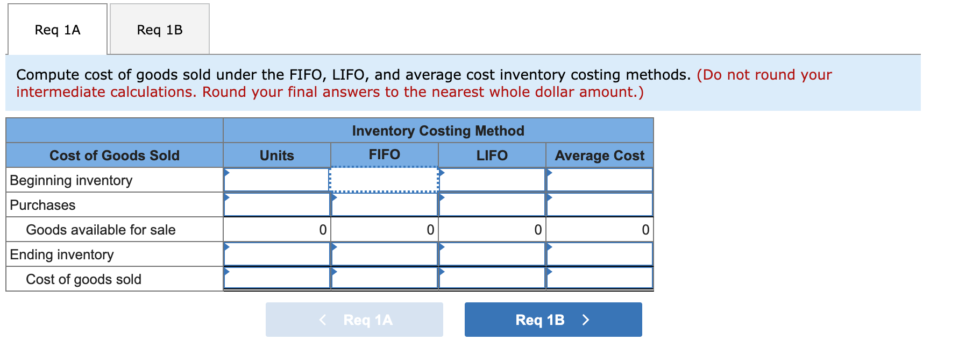Select Ending inventory Units input cell
Screen dimensions: 980x354
tap(276, 254)
